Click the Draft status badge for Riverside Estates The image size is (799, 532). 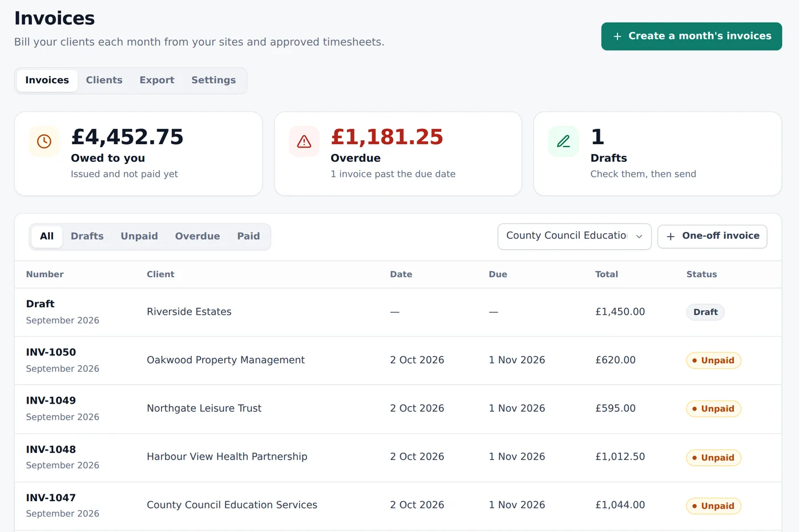pos(705,312)
